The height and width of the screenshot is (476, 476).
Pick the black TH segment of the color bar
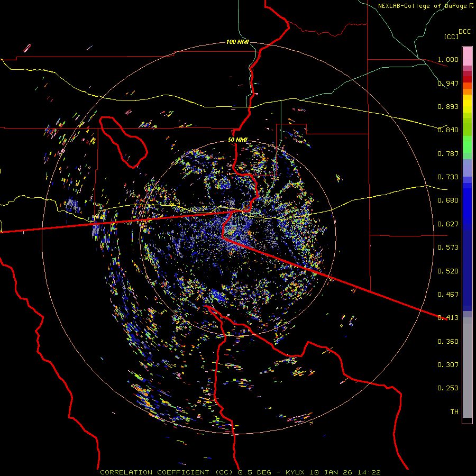click(x=467, y=420)
